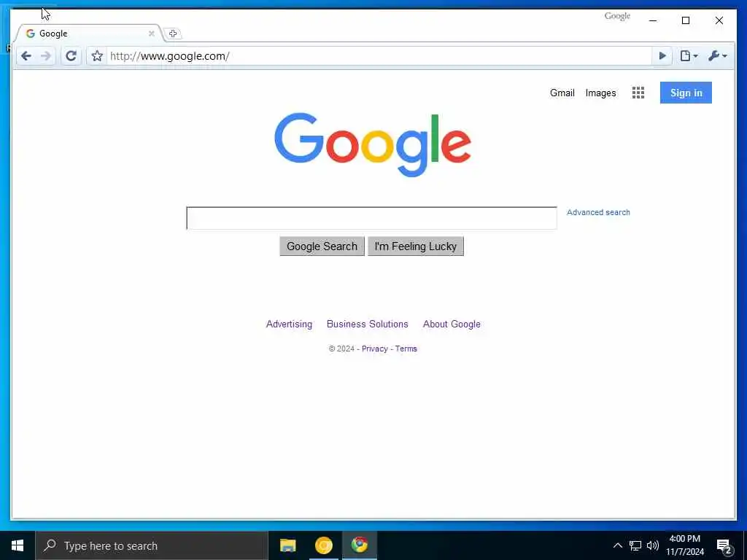Open File Explorer from the taskbar

point(287,545)
